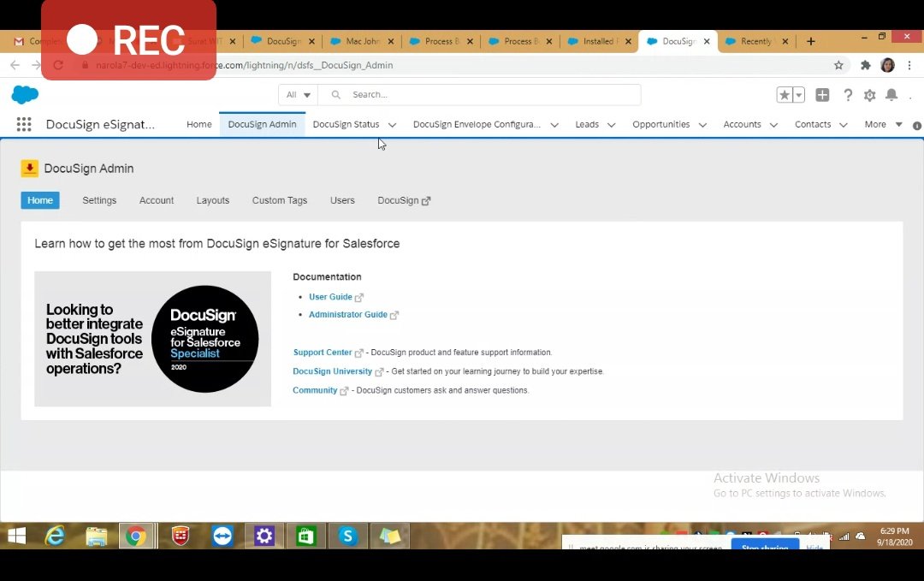Image resolution: width=924 pixels, height=581 pixels.
Task: Click the Salesforce cloud logo
Action: 25,94
